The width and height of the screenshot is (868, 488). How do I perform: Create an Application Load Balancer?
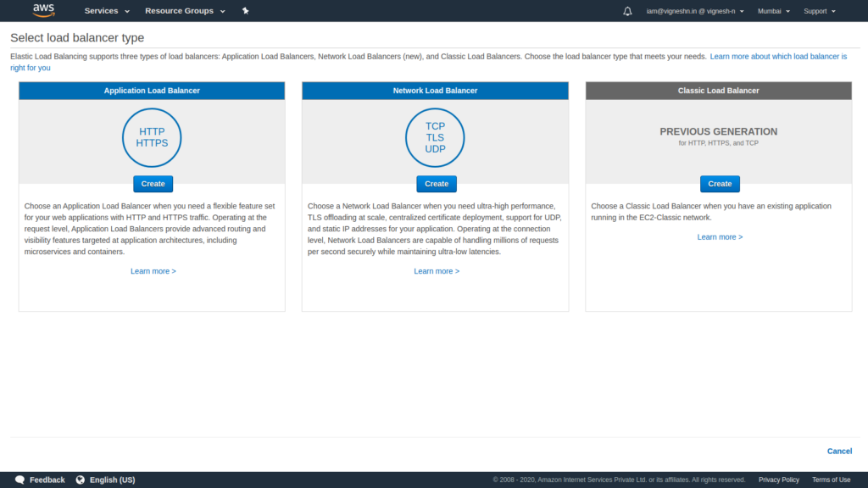click(153, 184)
